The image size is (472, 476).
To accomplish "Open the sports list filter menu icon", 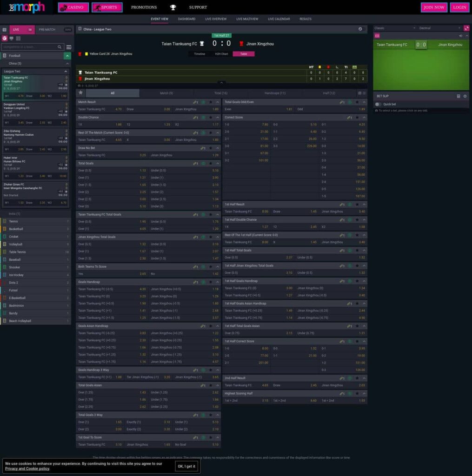I will pos(69,47).
